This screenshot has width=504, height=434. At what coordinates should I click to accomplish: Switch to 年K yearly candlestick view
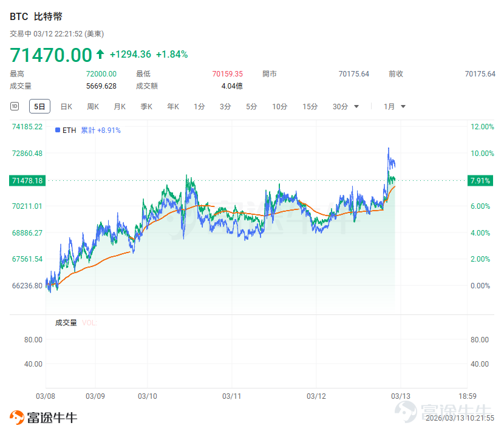[173, 107]
